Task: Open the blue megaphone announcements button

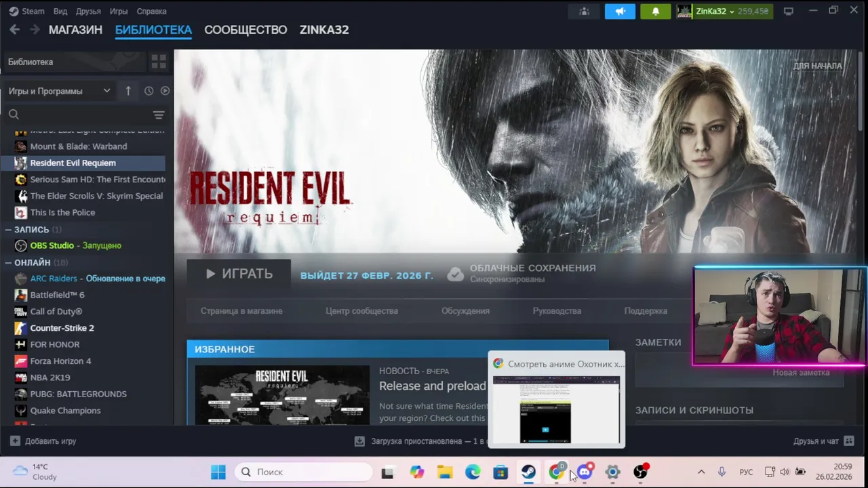Action: pyautogui.click(x=620, y=12)
